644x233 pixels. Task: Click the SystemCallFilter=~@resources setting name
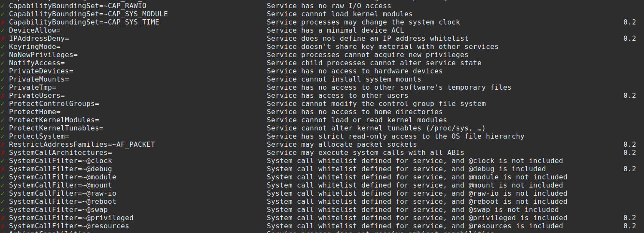coord(69,226)
